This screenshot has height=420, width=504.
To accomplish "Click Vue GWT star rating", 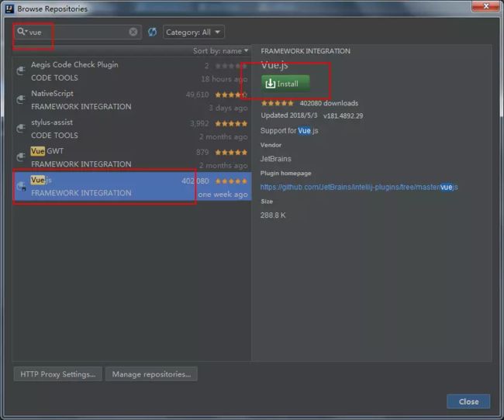I will click(231, 153).
